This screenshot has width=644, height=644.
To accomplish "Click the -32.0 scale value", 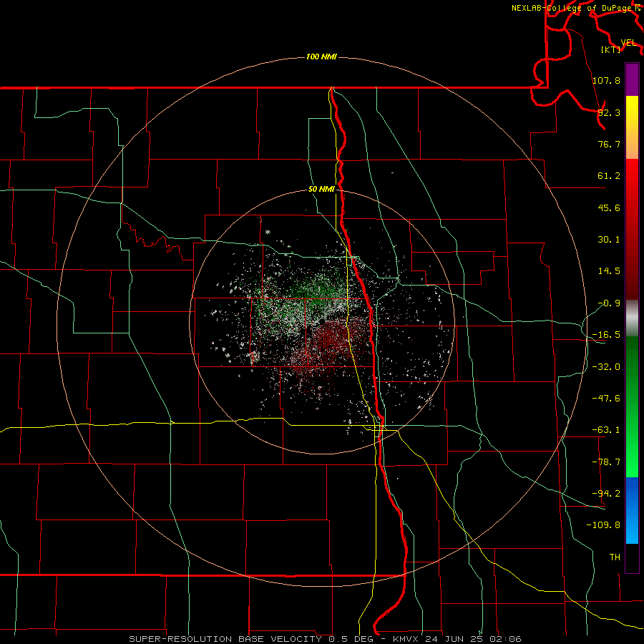I will click(x=606, y=367).
